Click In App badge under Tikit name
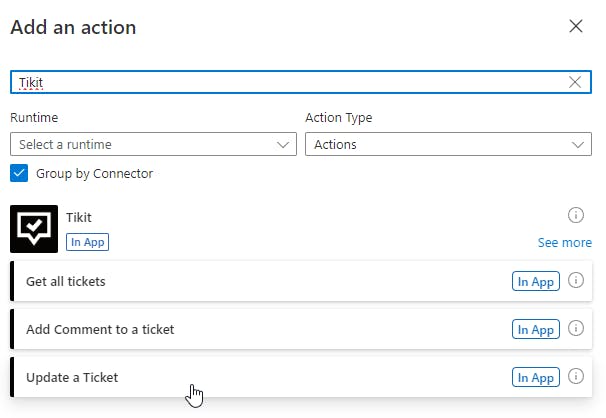606x418 pixels. click(x=88, y=241)
